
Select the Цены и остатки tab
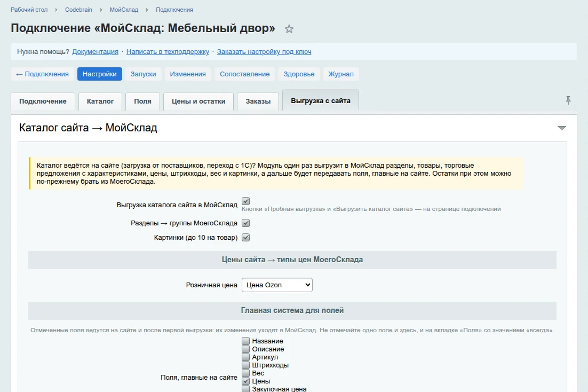(198, 101)
